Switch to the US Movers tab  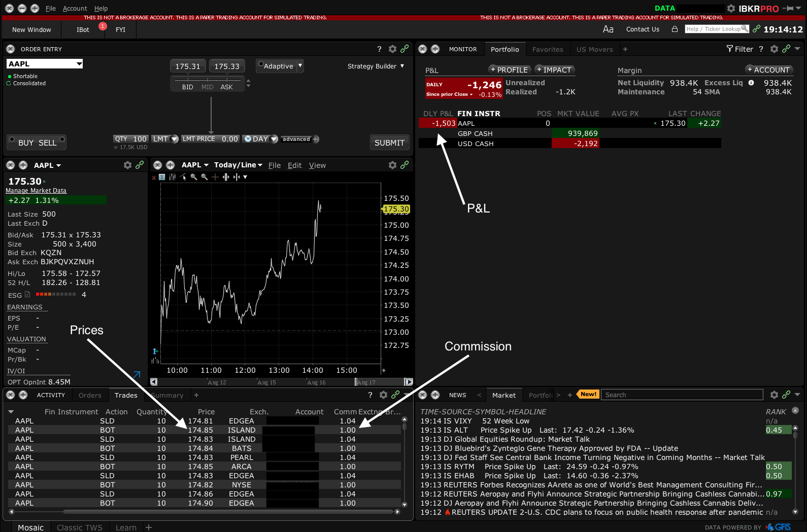pos(594,49)
